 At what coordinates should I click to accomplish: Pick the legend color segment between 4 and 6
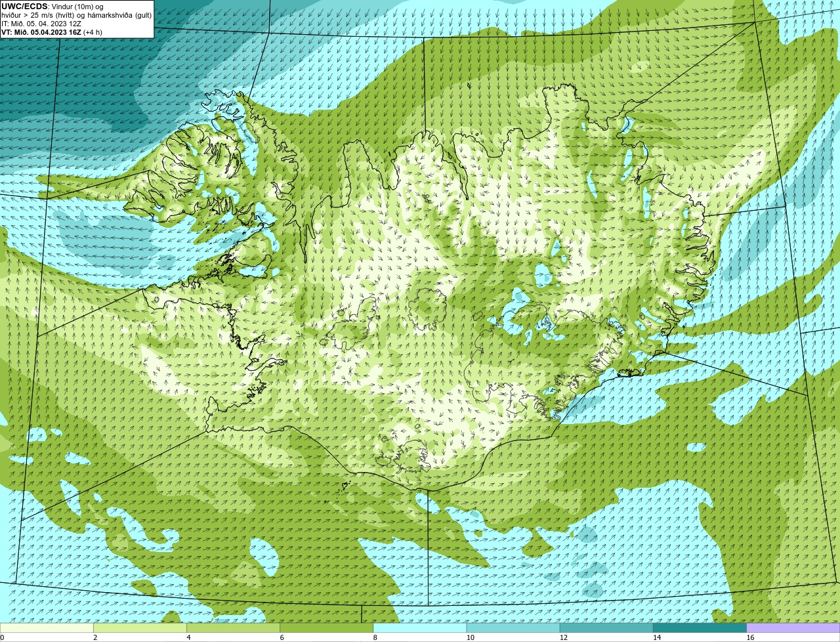pos(234,628)
